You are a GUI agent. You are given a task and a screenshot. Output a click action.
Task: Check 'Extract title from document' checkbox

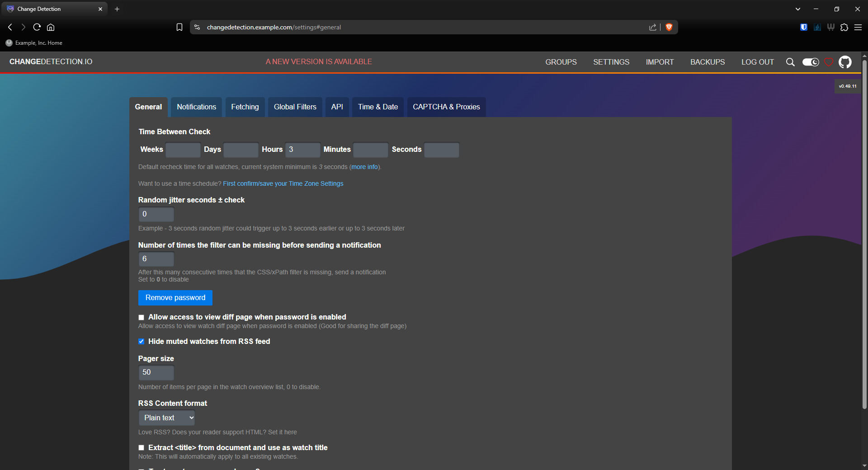142,448
